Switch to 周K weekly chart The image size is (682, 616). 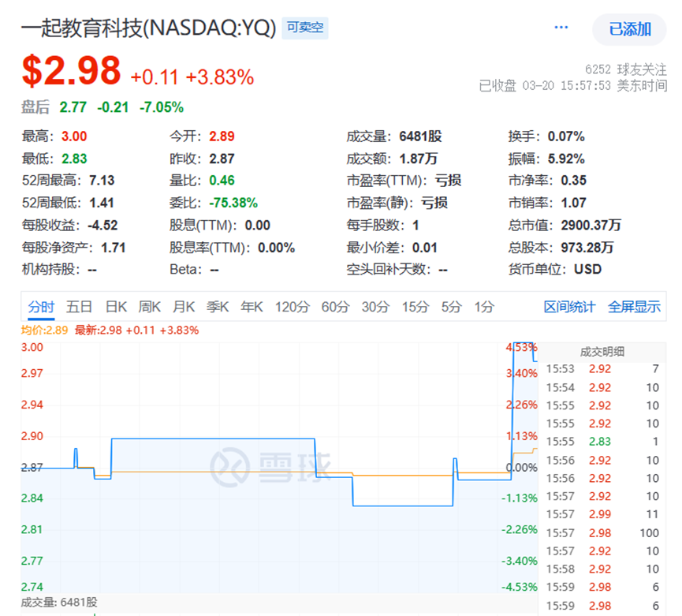150,307
